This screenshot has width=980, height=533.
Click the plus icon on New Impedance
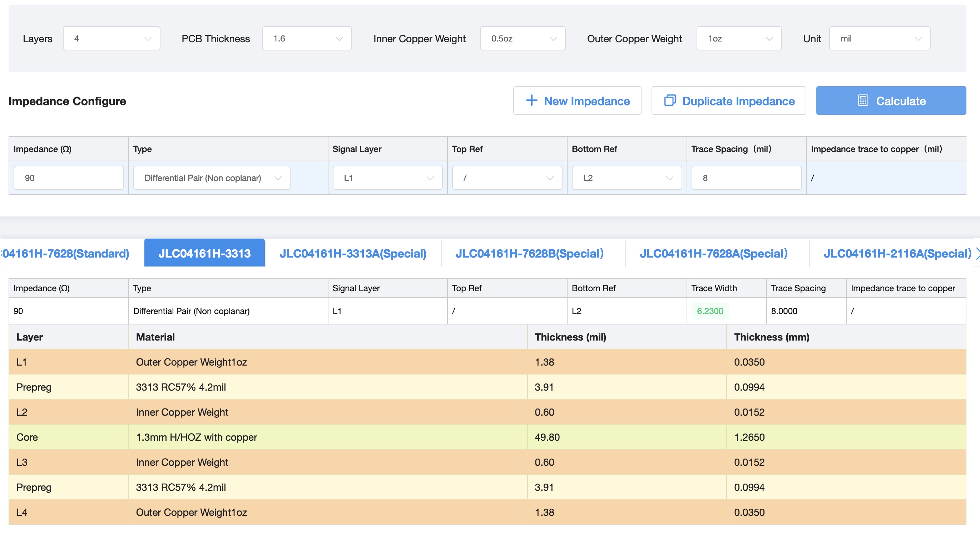(531, 101)
